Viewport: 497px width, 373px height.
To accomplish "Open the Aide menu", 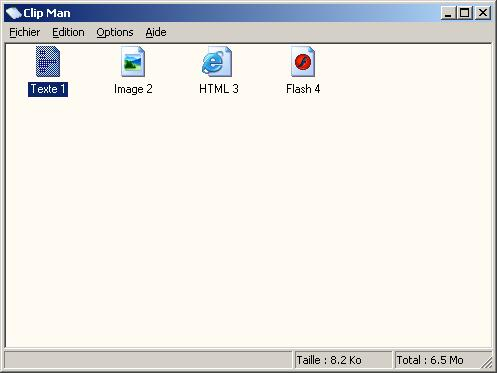I will coord(156,32).
